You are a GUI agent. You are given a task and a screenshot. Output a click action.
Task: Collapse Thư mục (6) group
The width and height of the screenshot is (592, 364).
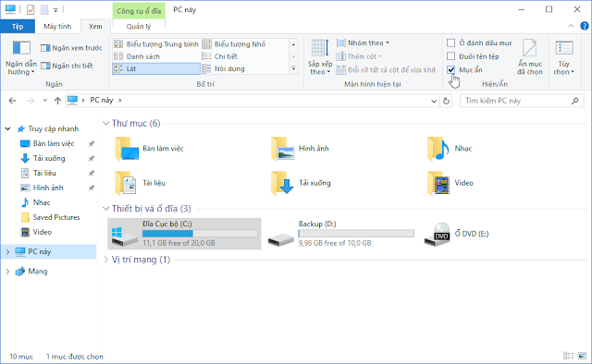106,124
